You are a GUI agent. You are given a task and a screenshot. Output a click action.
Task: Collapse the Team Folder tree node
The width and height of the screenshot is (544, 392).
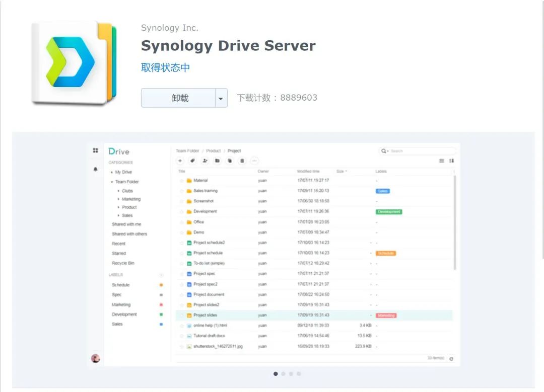point(112,182)
